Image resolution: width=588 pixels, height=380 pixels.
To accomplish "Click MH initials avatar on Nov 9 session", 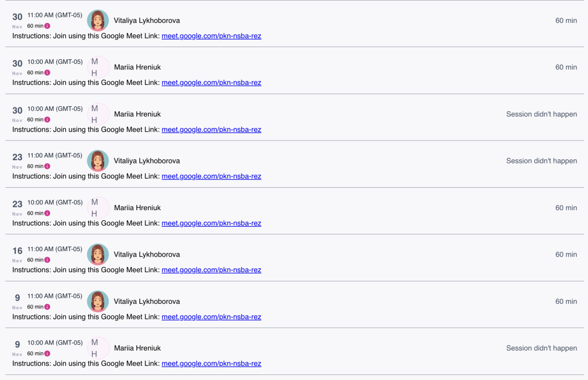I will point(98,348).
